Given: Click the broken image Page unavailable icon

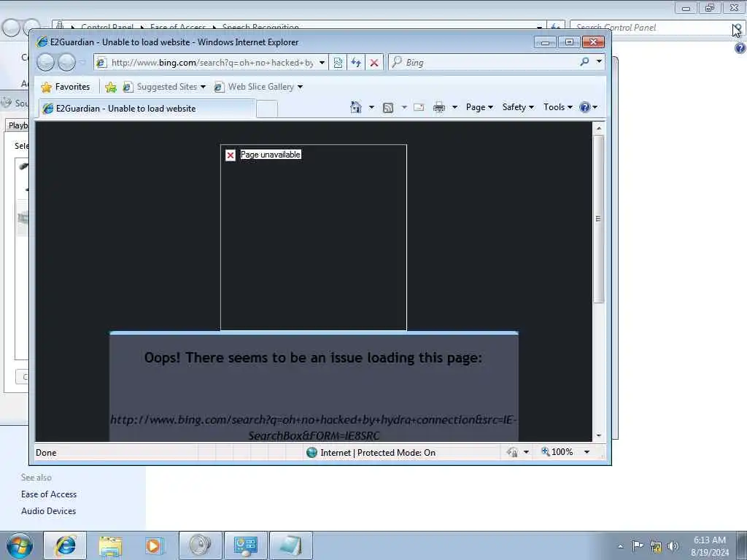Looking at the screenshot, I should point(231,155).
